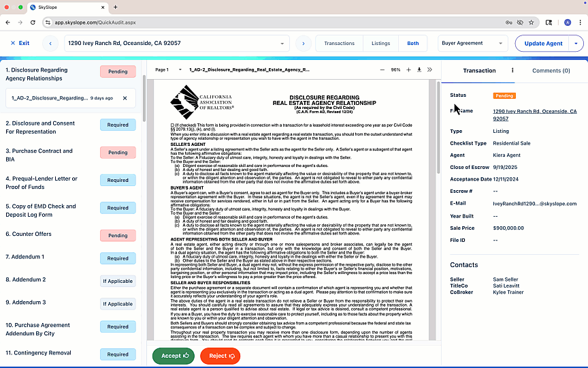588x368 pixels.
Task: Go to previous file with left chevron
Action: 50,43
